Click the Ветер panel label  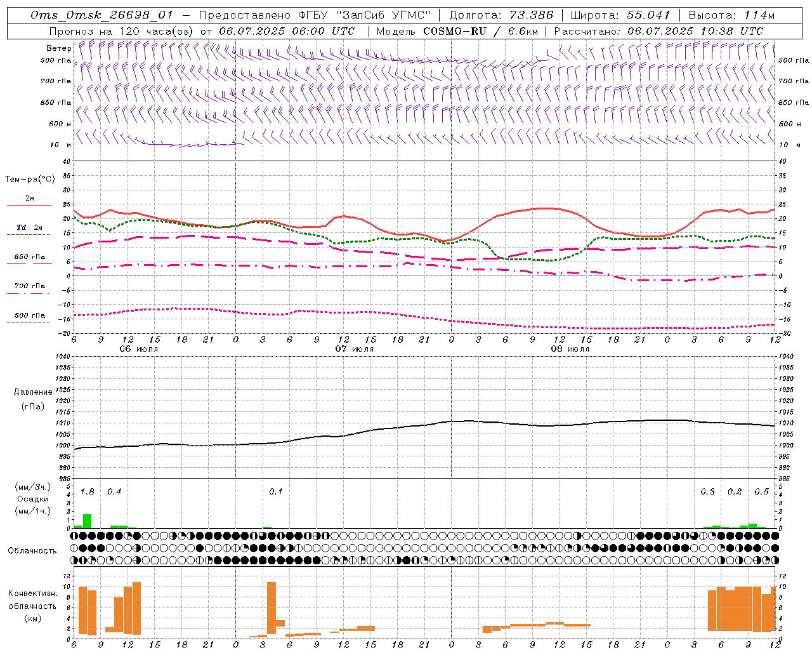(58, 48)
